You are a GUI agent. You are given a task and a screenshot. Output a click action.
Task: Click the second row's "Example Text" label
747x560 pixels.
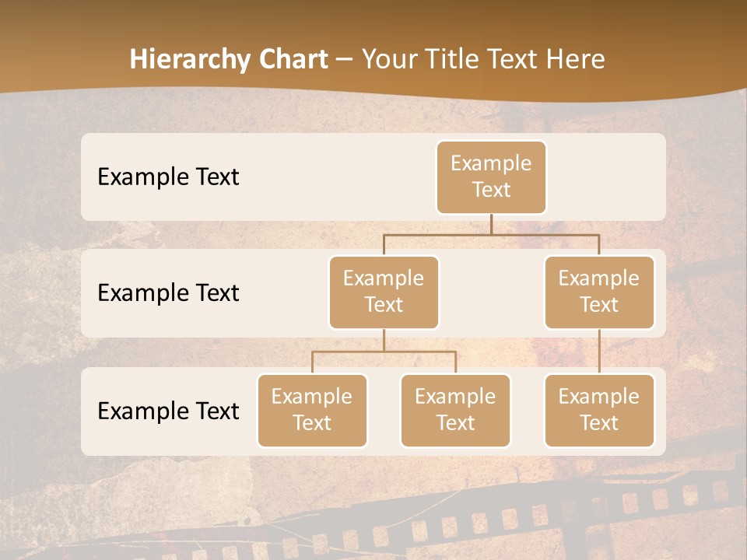point(168,292)
